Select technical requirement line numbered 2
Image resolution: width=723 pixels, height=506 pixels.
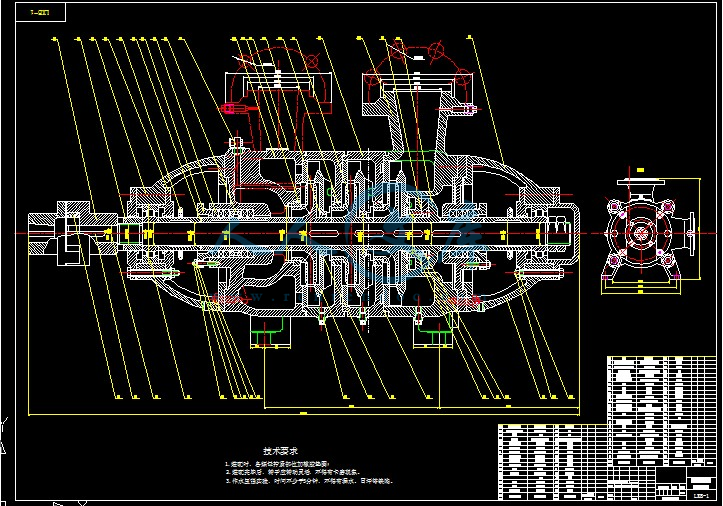(292, 472)
